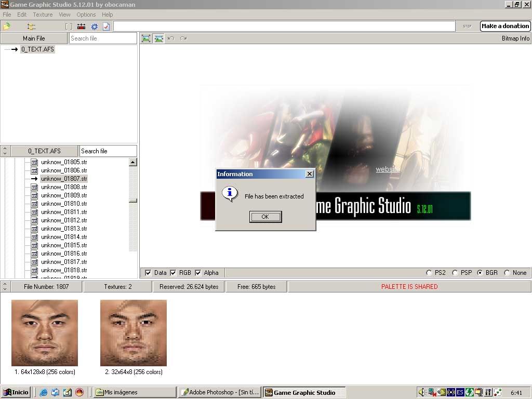
Task: Click the collapse arrows beside File Number
Action: click(x=5, y=287)
